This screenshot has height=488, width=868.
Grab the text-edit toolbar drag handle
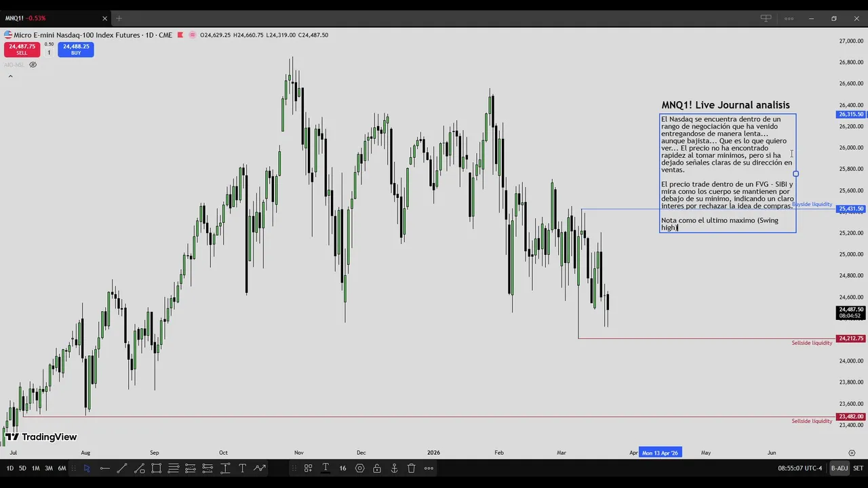point(294,468)
